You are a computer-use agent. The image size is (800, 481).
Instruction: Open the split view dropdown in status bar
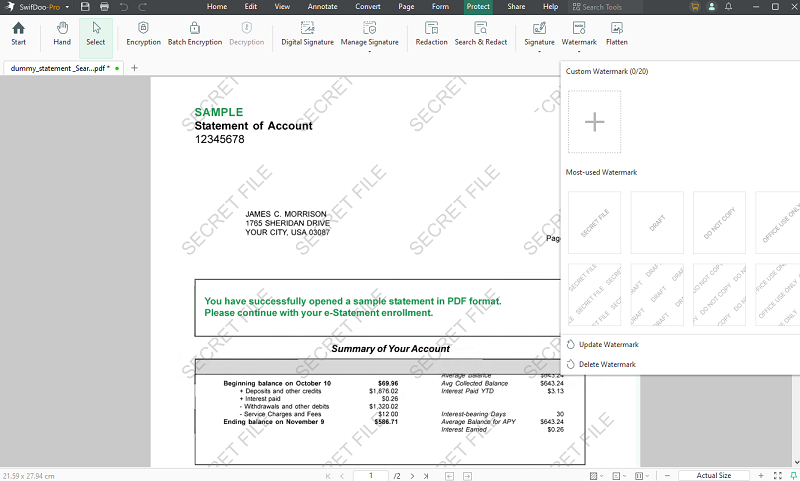point(641,476)
